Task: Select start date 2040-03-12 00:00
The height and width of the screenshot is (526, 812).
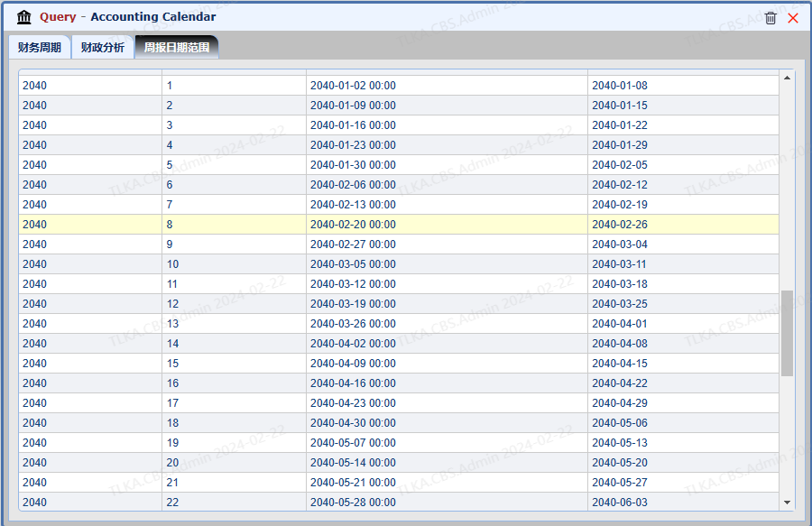Action: coord(447,283)
